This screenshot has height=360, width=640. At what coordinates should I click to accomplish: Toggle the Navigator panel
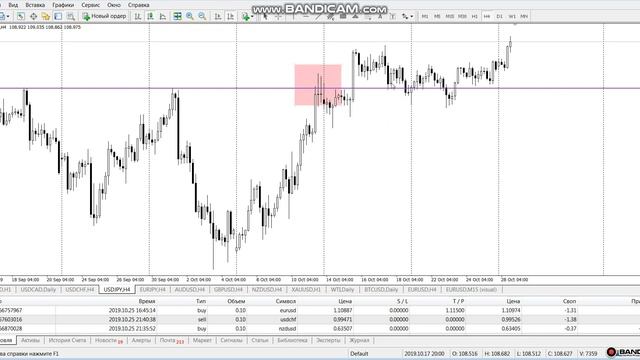pyautogui.click(x=45, y=16)
